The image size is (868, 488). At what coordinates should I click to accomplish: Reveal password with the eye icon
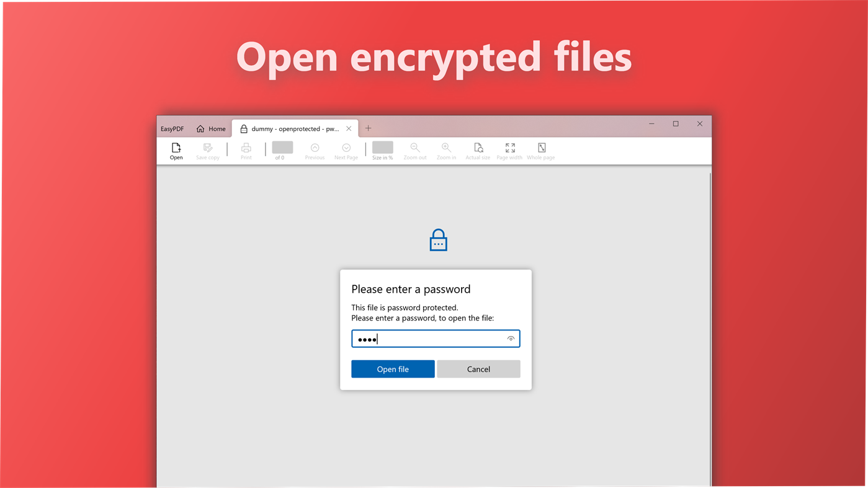(x=511, y=339)
